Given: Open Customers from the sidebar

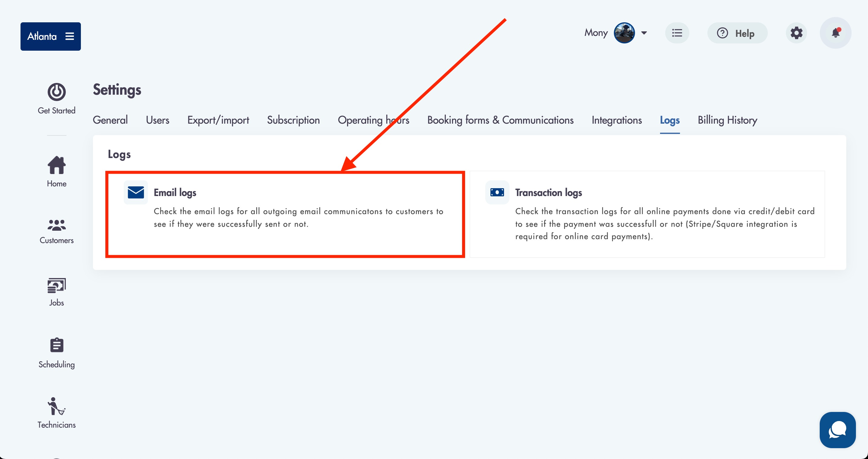Looking at the screenshot, I should (57, 232).
